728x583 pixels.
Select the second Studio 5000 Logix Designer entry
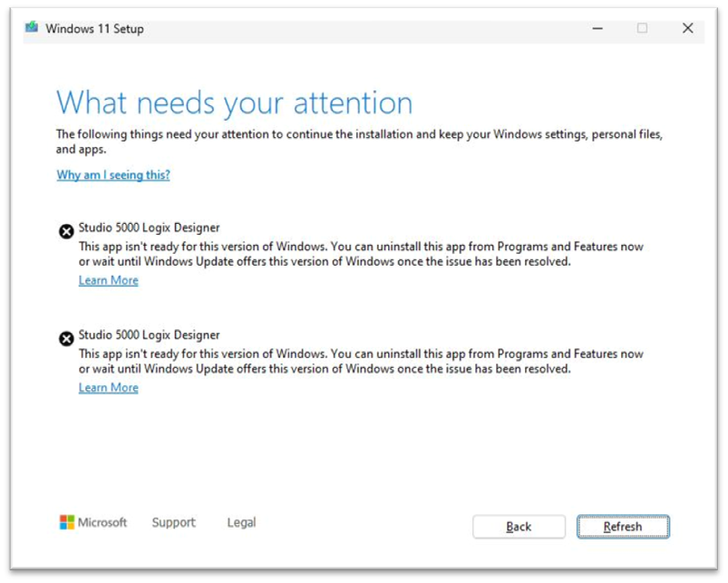coord(149,334)
